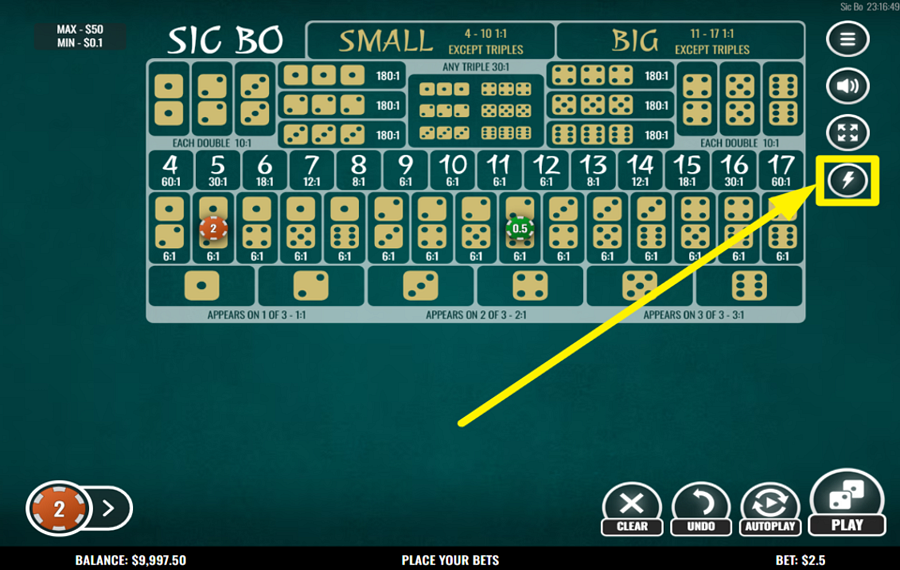Screen dimensions: 900x570
Task: Place bet on total 10
Action: point(452,170)
